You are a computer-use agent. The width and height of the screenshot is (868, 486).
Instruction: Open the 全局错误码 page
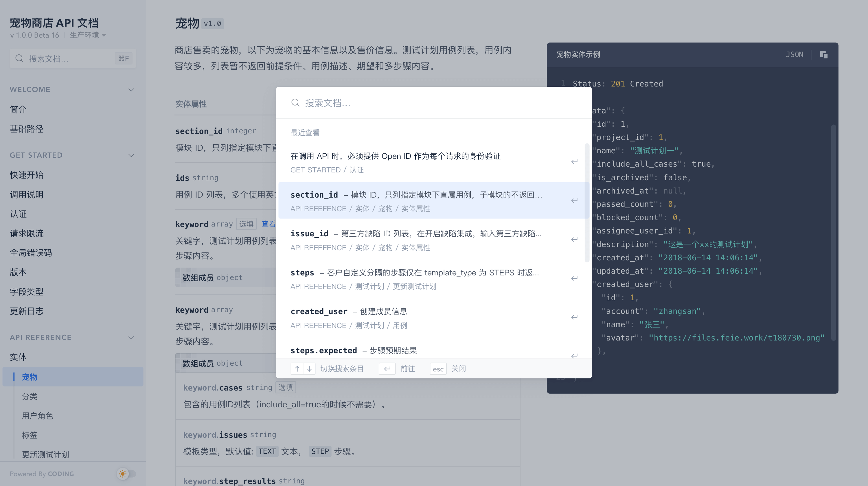click(x=31, y=253)
